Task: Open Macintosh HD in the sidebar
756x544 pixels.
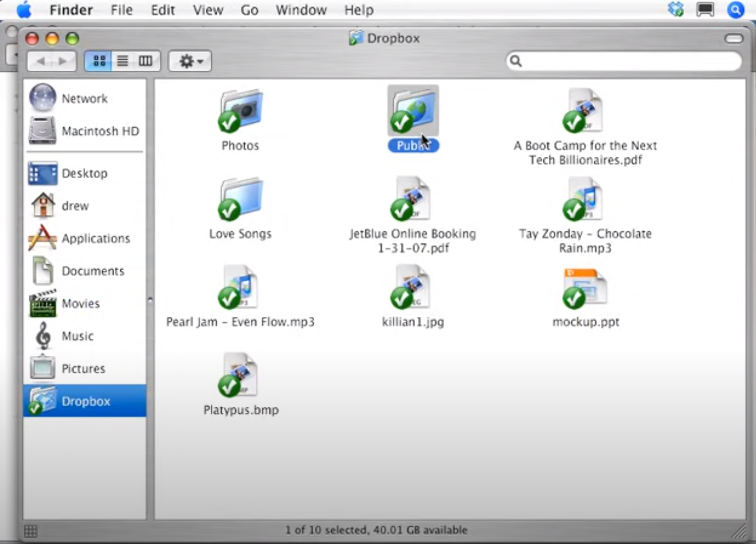Action: 84,131
